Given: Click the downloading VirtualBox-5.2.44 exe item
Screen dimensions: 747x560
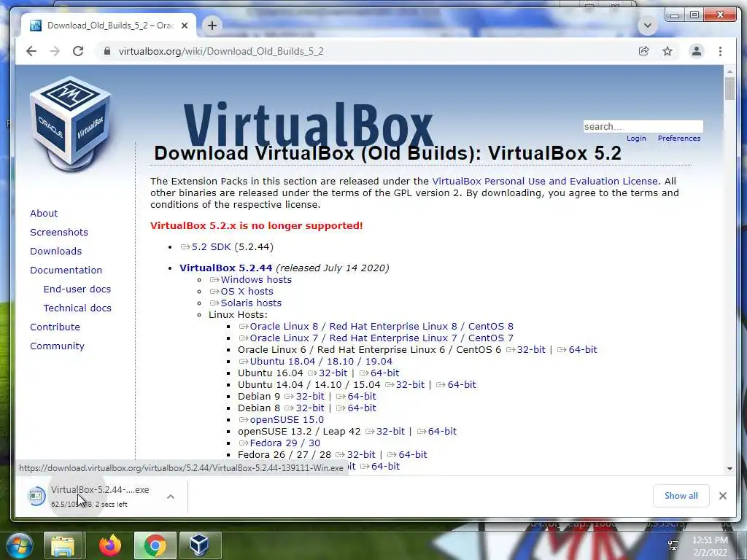Looking at the screenshot, I should tap(90, 496).
